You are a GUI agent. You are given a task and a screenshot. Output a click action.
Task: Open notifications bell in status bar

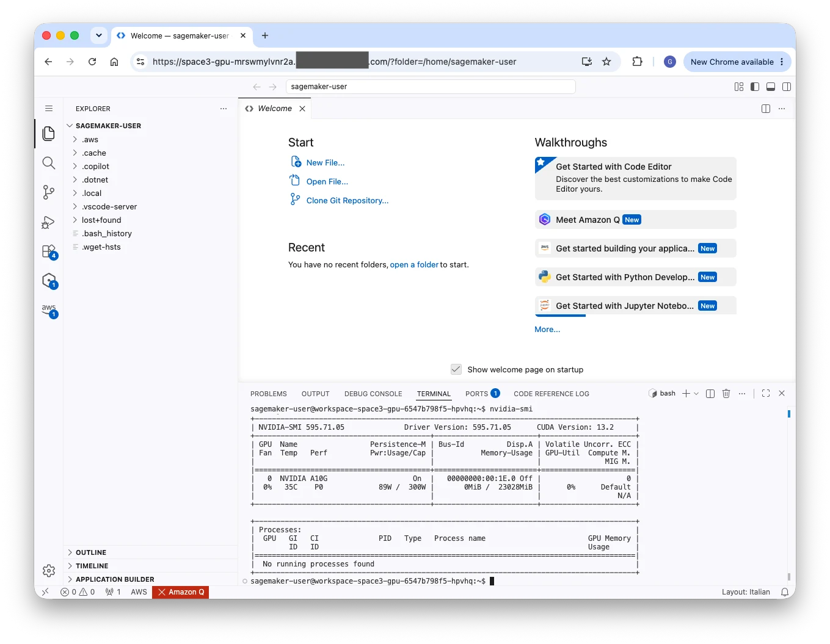(784, 592)
